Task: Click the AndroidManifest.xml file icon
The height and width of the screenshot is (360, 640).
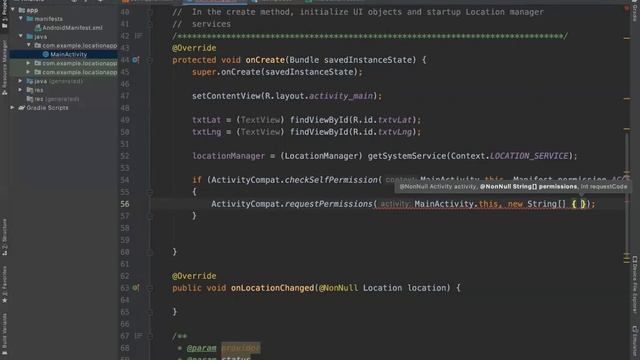Action: click(38, 28)
